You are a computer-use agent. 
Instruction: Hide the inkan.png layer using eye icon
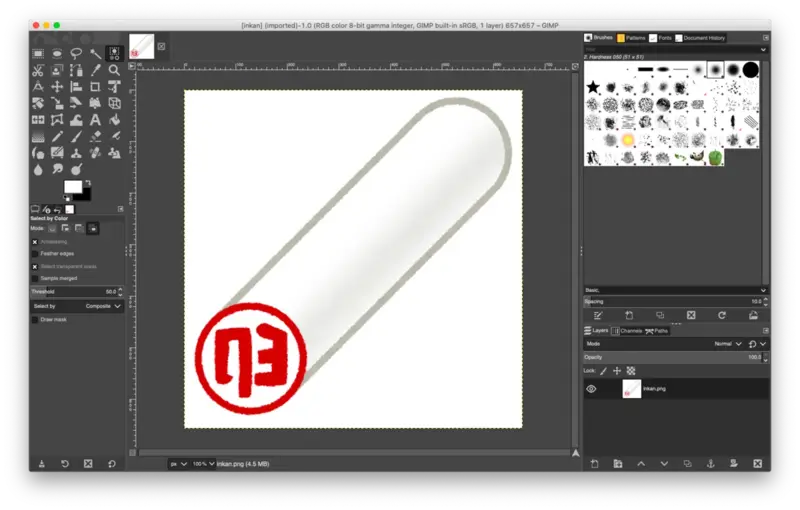click(x=591, y=389)
